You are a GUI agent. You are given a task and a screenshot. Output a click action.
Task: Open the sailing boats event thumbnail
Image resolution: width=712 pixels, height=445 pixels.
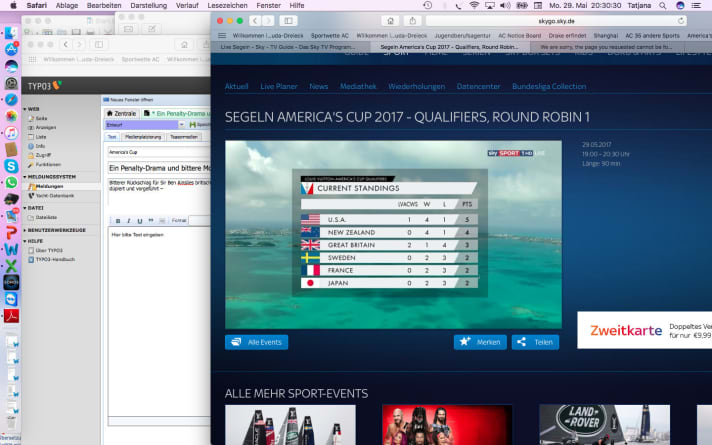click(x=290, y=425)
